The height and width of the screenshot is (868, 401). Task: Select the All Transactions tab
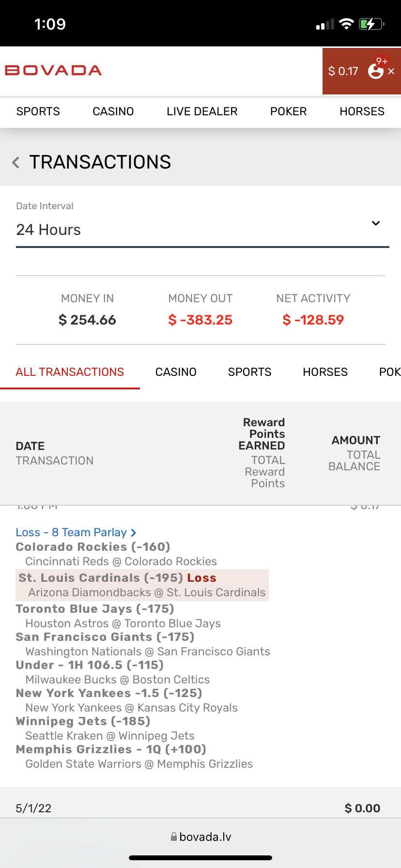click(70, 372)
